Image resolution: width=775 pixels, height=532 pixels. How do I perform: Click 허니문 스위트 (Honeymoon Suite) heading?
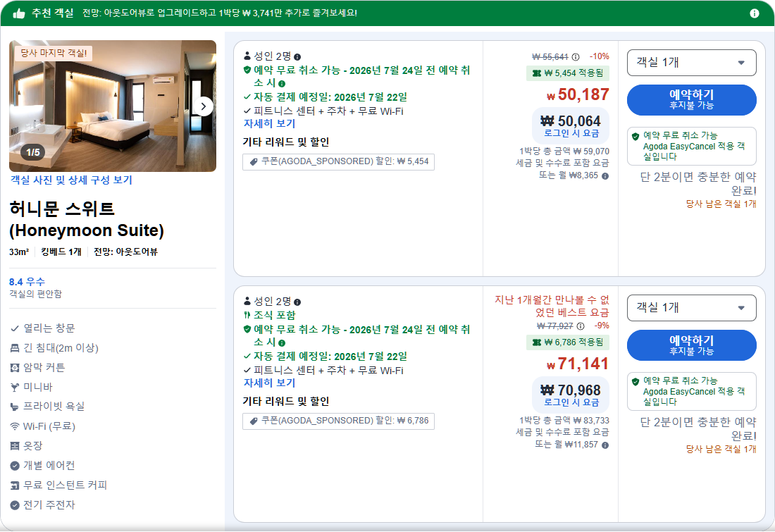tap(87, 220)
